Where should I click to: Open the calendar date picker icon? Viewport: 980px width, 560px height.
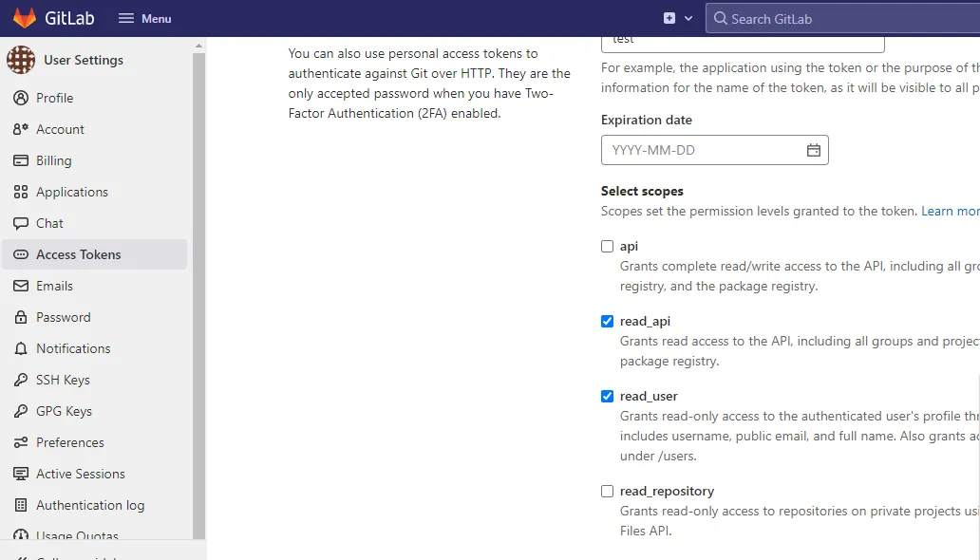(813, 150)
